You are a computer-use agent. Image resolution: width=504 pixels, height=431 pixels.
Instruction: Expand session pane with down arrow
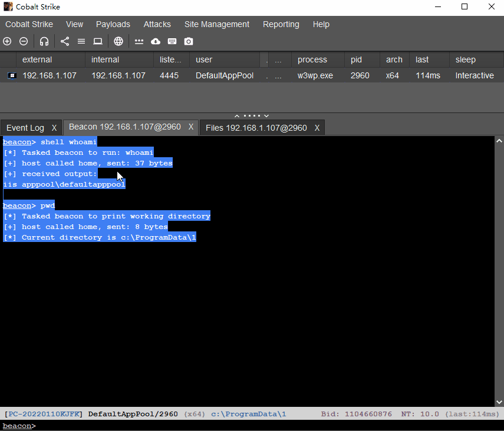(266, 116)
